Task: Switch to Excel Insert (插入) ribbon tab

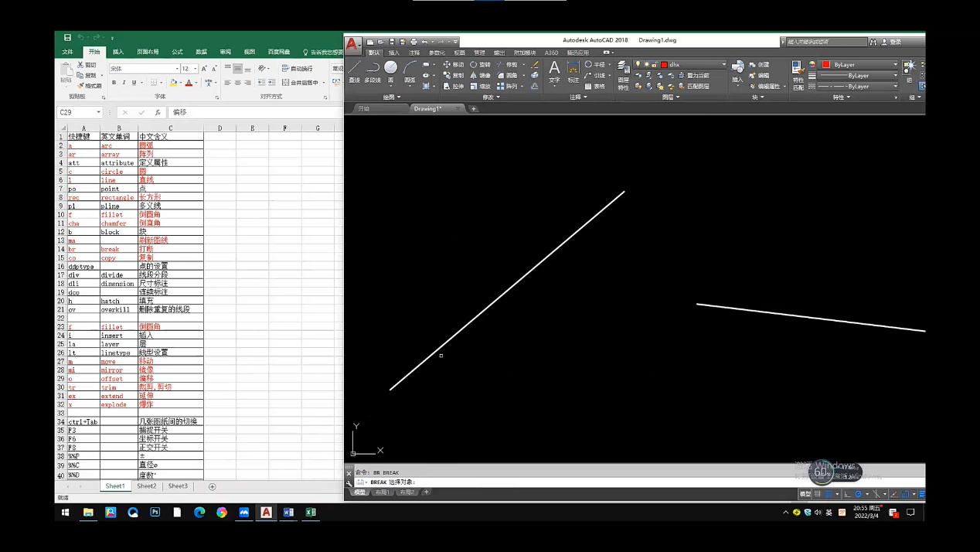Action: coord(118,52)
